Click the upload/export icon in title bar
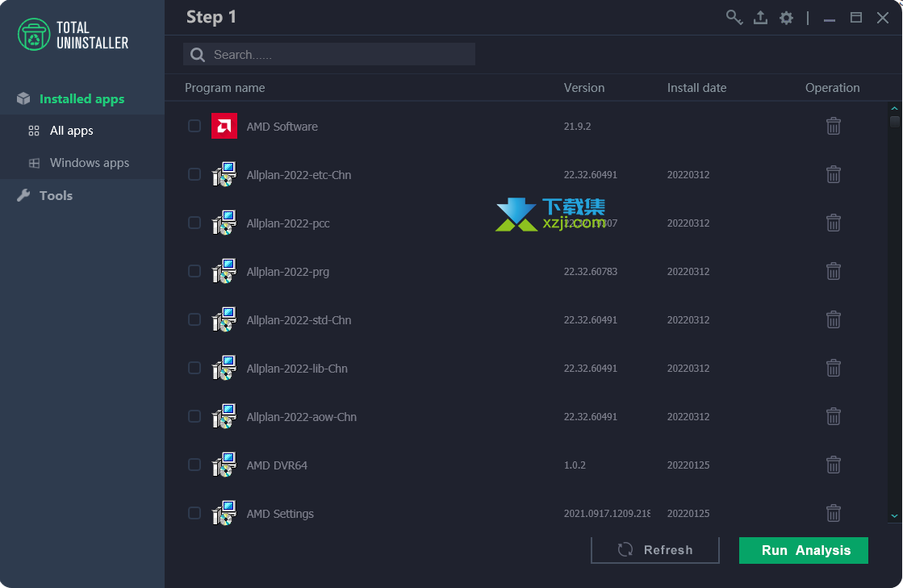The height and width of the screenshot is (588, 903). 760,17
